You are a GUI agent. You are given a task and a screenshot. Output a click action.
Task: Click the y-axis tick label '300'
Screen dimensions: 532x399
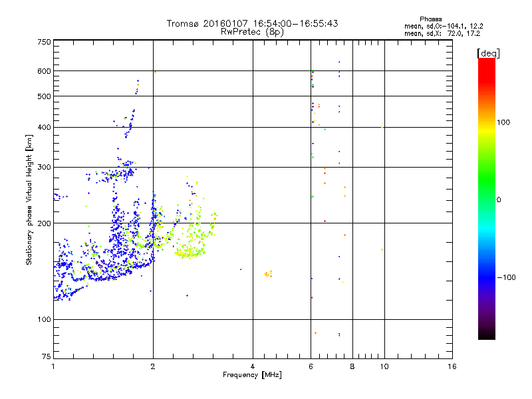pyautogui.click(x=44, y=168)
